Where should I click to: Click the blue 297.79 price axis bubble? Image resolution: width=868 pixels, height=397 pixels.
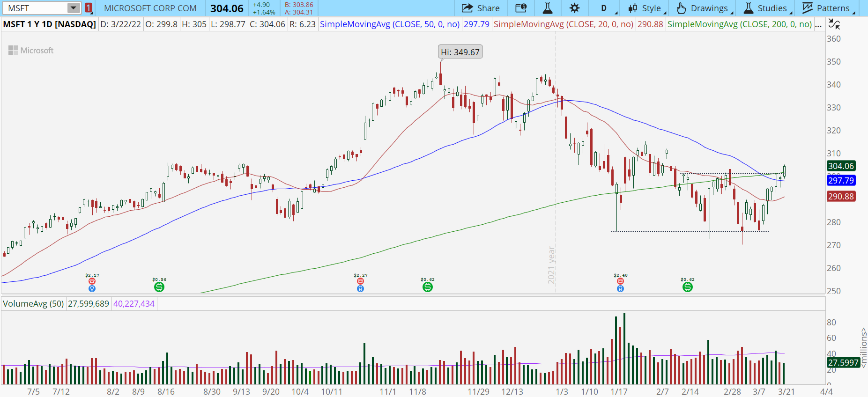click(x=841, y=180)
